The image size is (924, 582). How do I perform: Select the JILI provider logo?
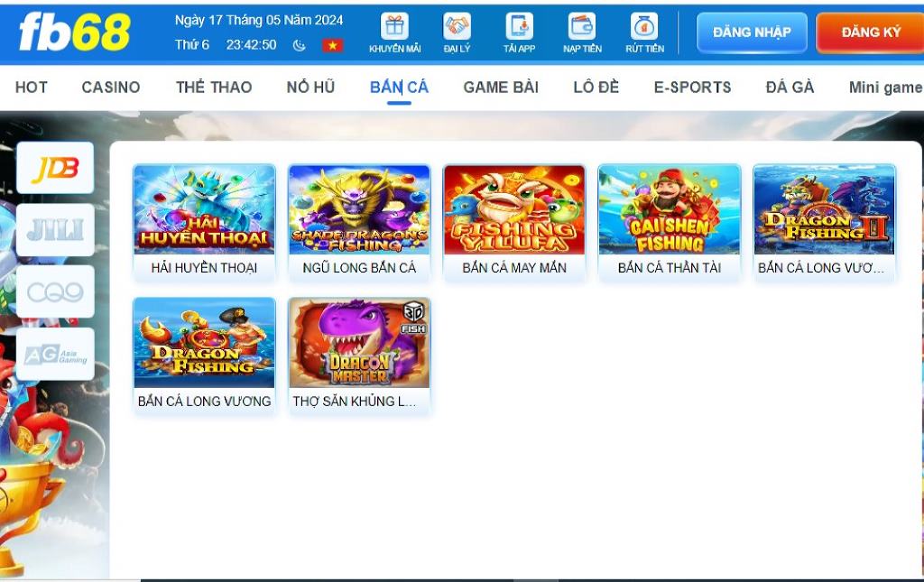[x=55, y=229]
